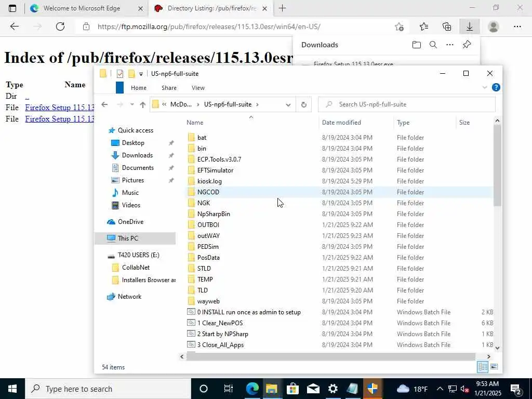The width and height of the screenshot is (532, 399).
Task: Open the File ribbon tab
Action: click(120, 87)
